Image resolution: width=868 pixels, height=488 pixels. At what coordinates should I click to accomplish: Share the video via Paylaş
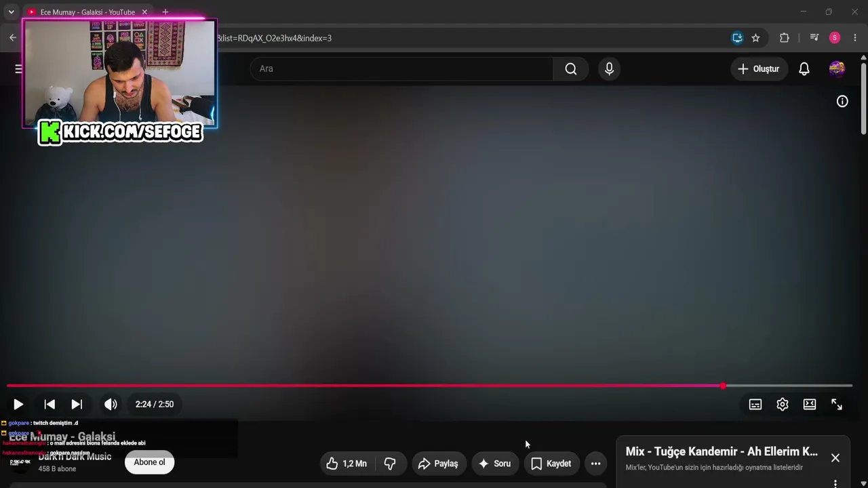439,464
